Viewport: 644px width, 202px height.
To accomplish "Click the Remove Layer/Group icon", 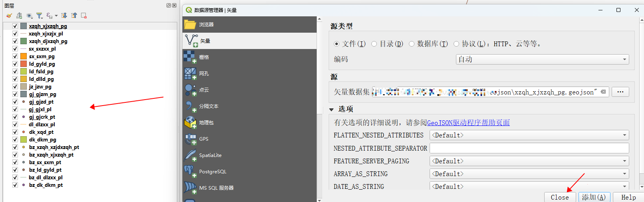I will (x=84, y=16).
